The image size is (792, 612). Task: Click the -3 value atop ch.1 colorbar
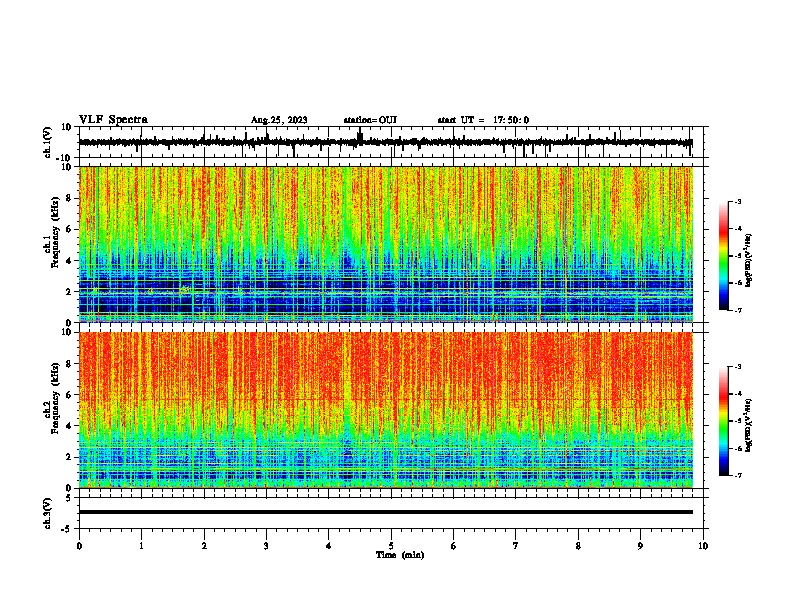[737, 201]
